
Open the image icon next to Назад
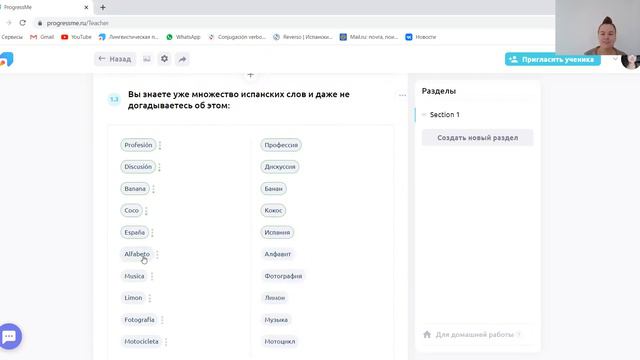point(147,59)
